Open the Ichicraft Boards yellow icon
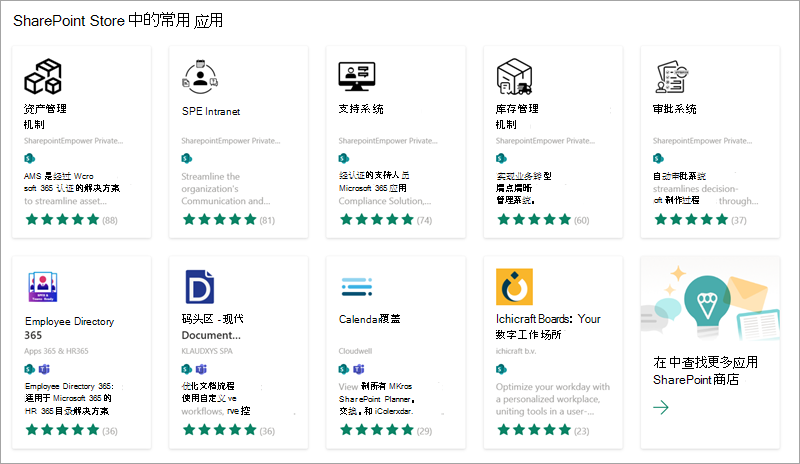Screen dimensions: 800x464 pos(514,287)
